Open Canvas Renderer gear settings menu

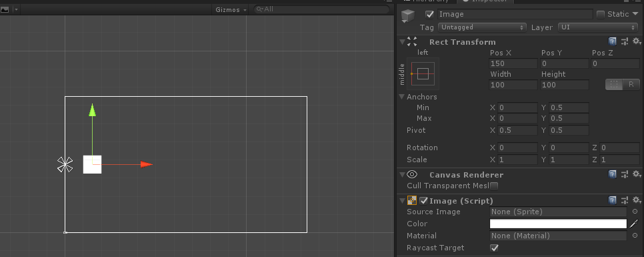click(637, 174)
